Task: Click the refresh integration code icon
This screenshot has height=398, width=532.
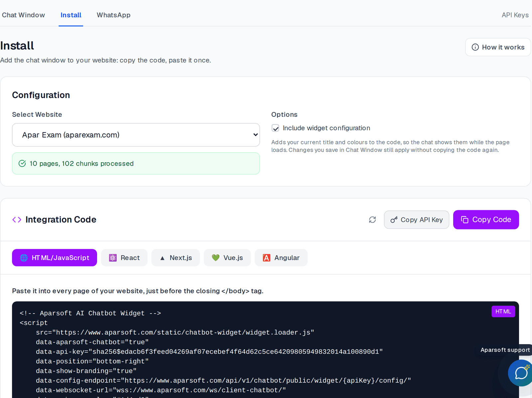Action: pyautogui.click(x=372, y=220)
